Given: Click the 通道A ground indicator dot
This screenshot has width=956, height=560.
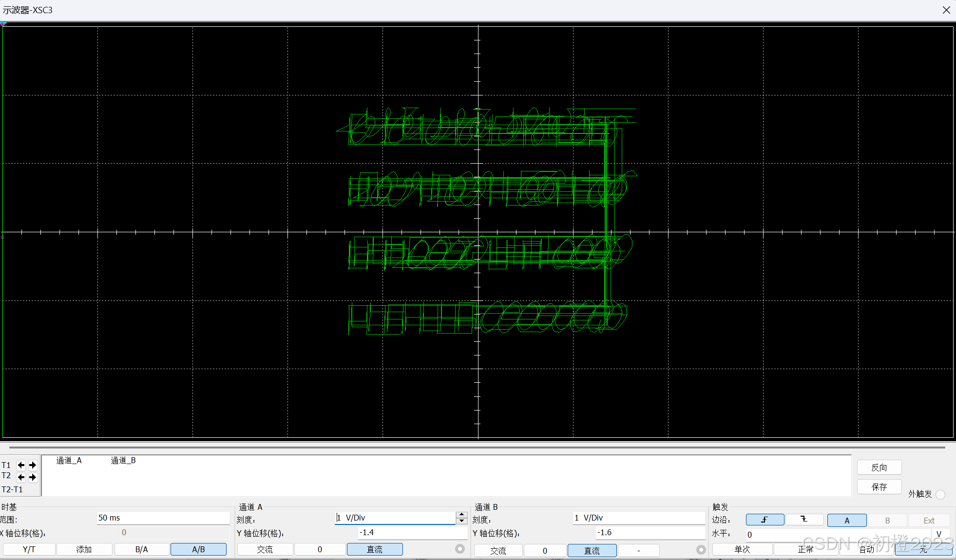Looking at the screenshot, I should (459, 549).
